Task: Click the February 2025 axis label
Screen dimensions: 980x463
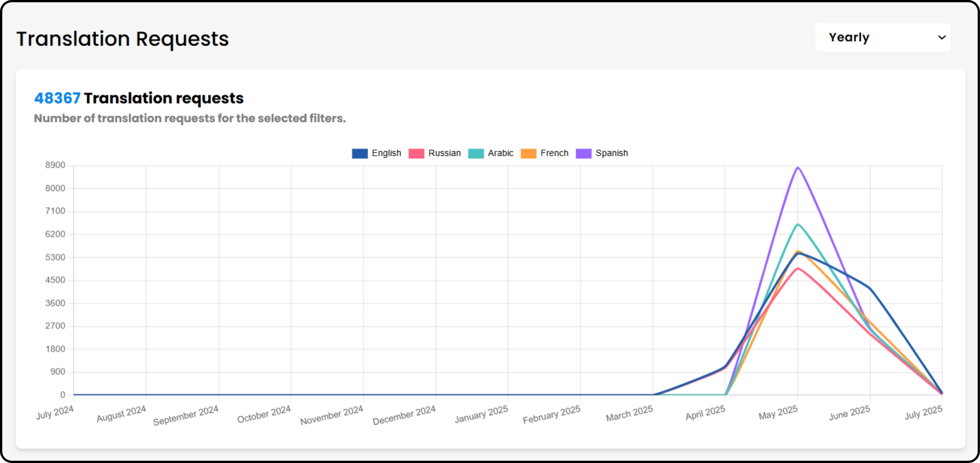Action: pyautogui.click(x=552, y=414)
